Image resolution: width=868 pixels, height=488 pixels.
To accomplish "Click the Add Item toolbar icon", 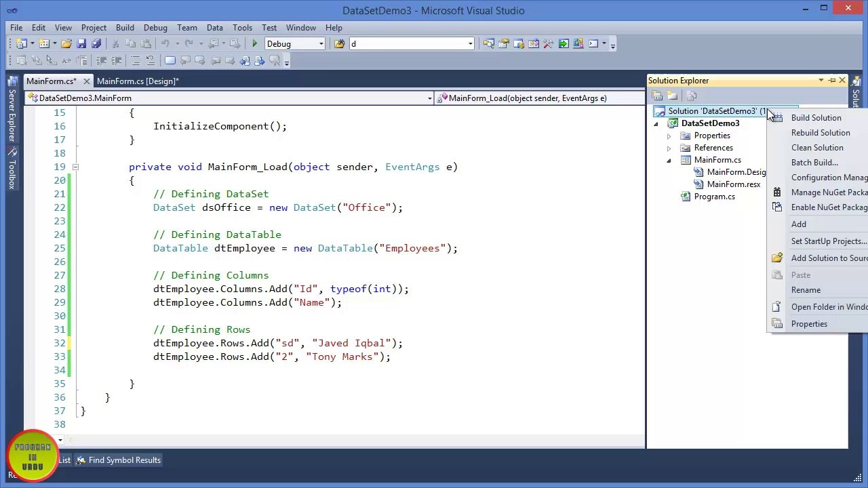I will point(44,44).
